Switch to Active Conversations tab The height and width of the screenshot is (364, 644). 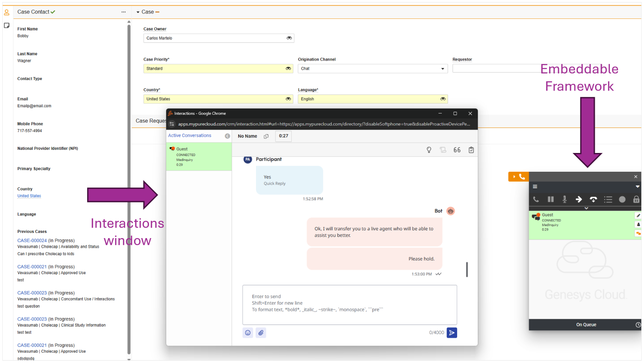tap(190, 136)
